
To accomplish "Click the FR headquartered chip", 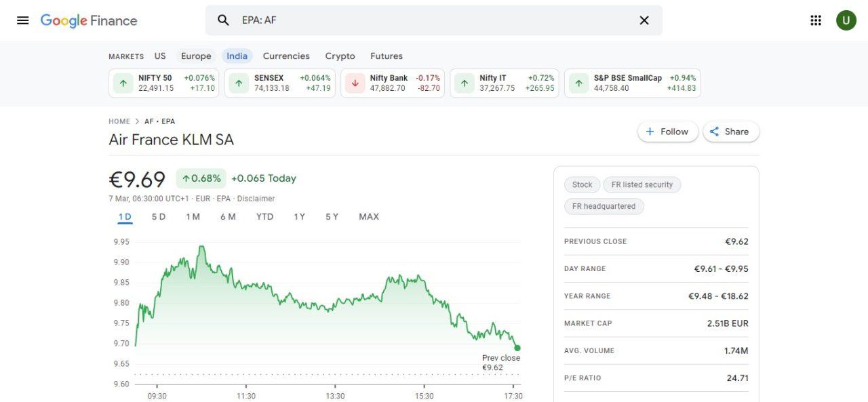I will 604,206.
